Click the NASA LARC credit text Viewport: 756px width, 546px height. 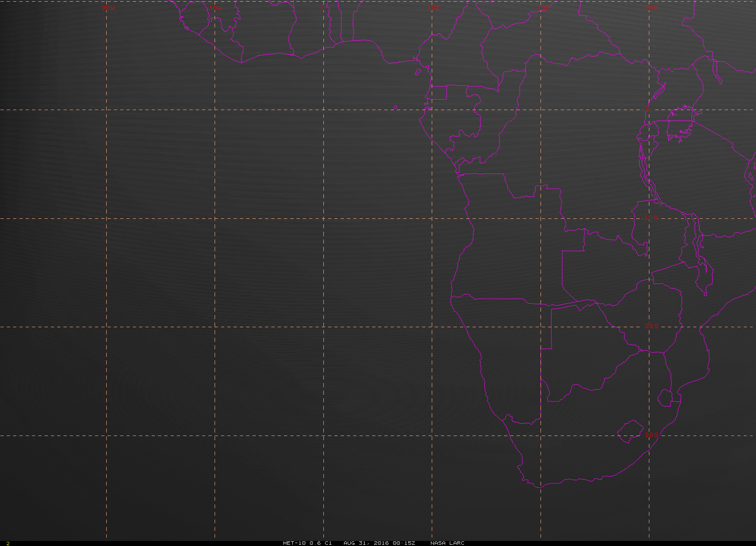(447, 543)
